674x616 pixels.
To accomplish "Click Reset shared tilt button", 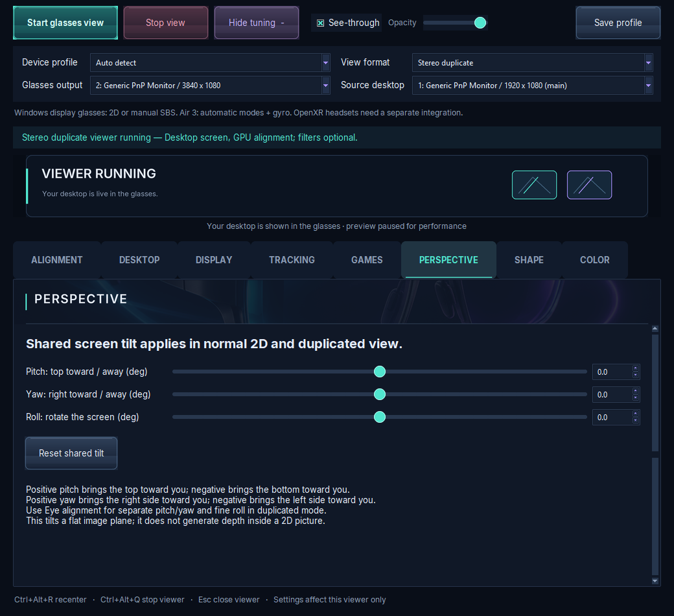I will click(x=71, y=453).
